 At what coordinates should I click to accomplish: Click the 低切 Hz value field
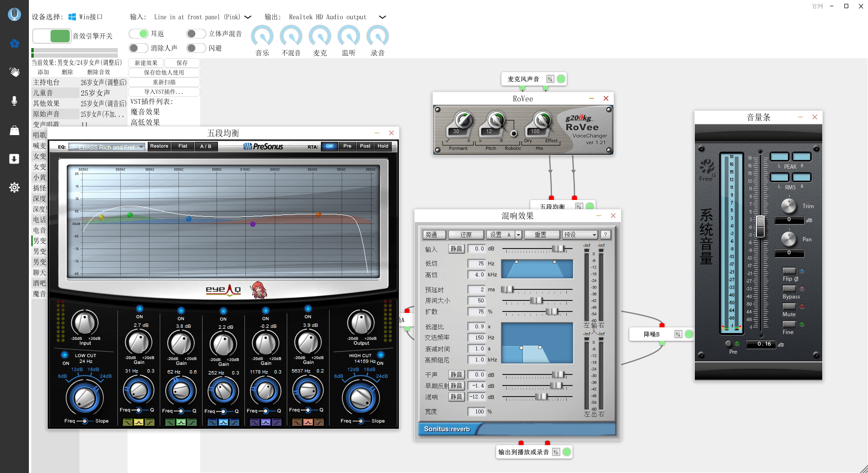coord(476,263)
